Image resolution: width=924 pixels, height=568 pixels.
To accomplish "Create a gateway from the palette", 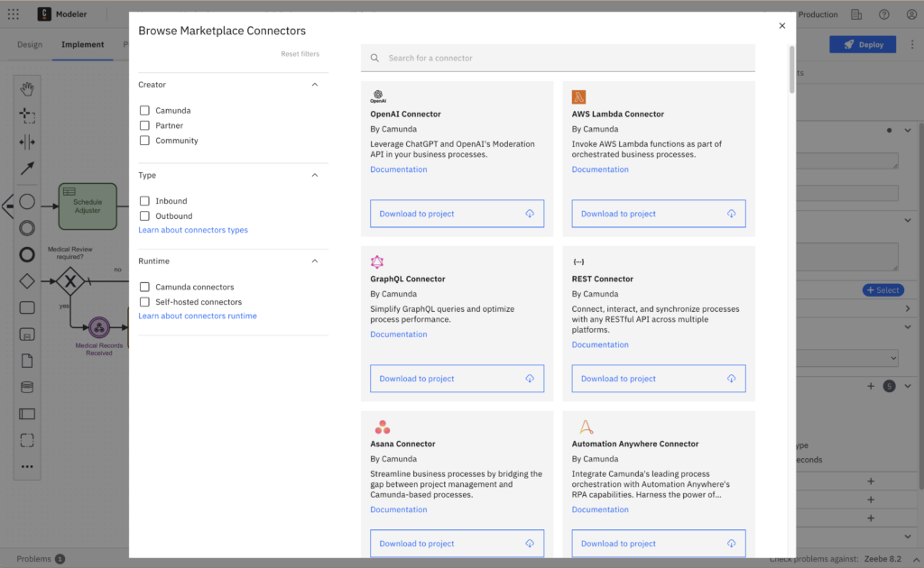I will [x=27, y=281].
